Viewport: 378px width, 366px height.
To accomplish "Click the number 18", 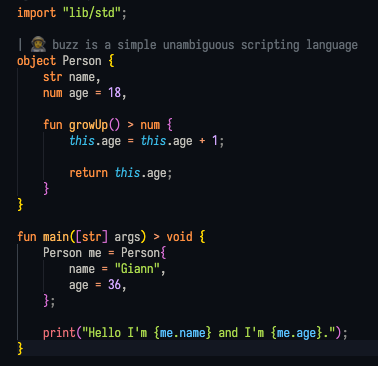I will (114, 93).
